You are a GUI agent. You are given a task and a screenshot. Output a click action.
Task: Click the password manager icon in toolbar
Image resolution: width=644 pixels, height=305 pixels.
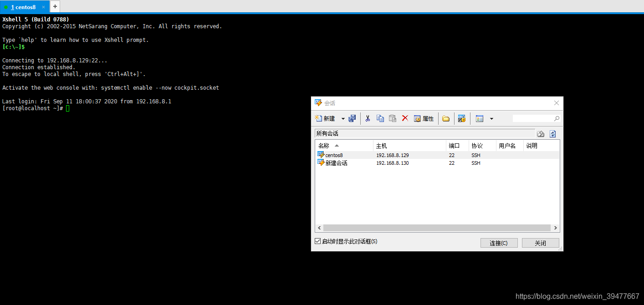[x=462, y=118]
